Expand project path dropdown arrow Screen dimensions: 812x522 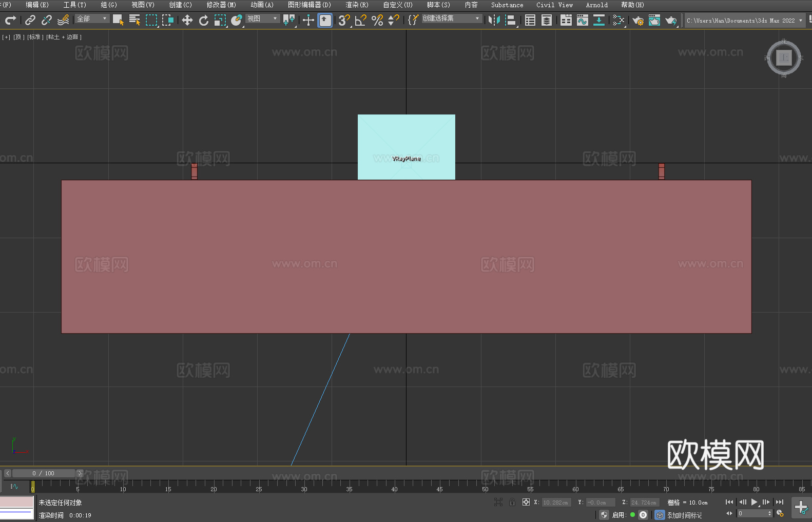click(x=801, y=21)
